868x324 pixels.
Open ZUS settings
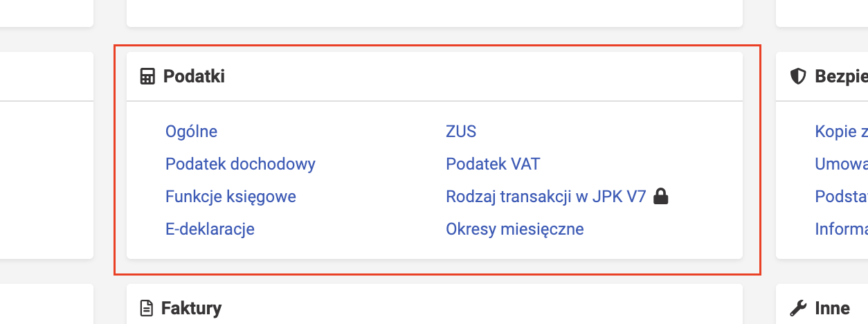(x=461, y=132)
